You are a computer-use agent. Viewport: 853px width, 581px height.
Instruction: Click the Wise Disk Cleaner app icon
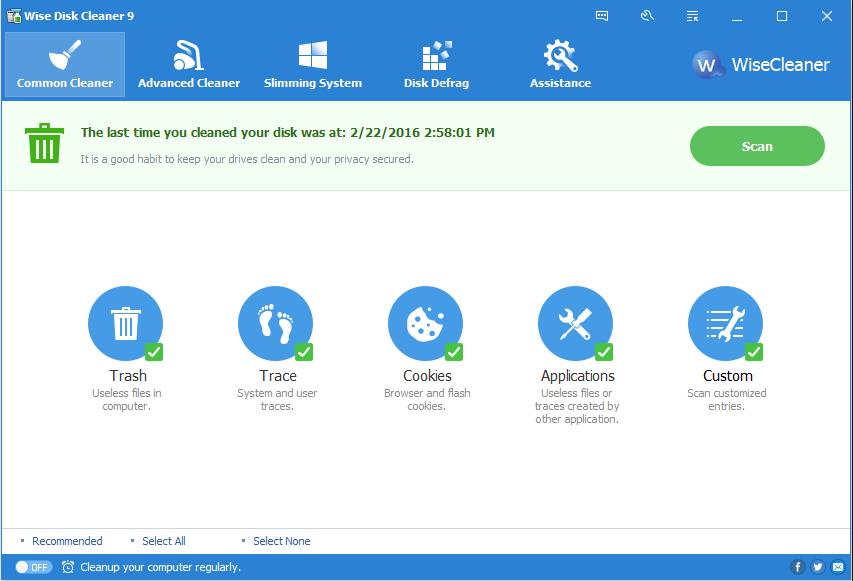pyautogui.click(x=14, y=16)
